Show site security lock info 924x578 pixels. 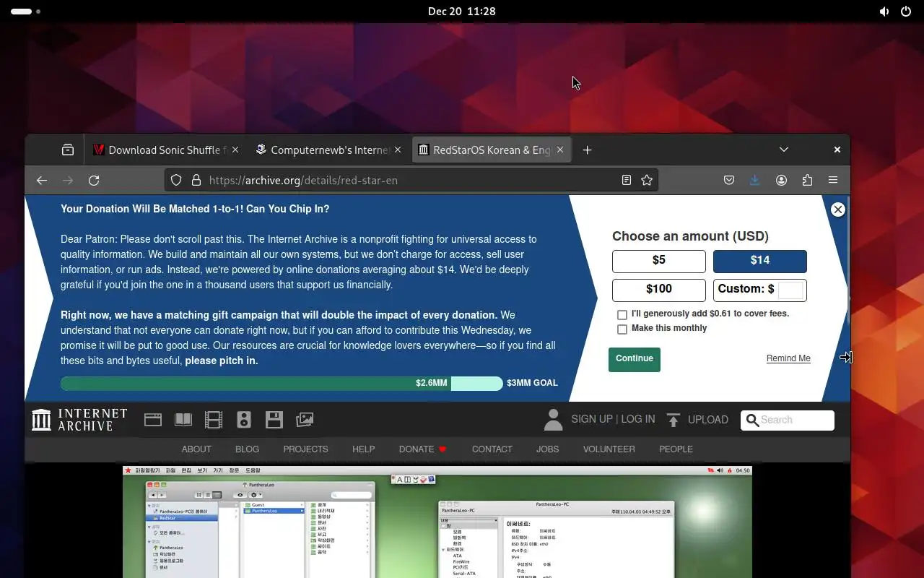196,181
